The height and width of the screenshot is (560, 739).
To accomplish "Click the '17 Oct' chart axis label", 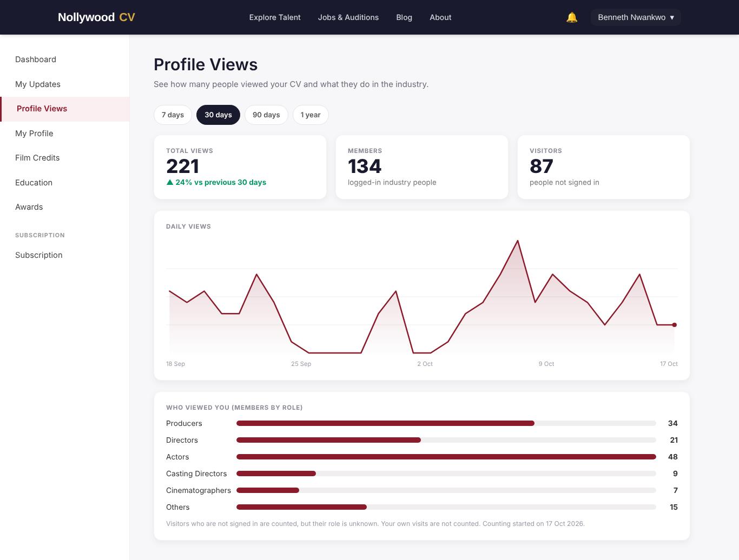I will (669, 364).
